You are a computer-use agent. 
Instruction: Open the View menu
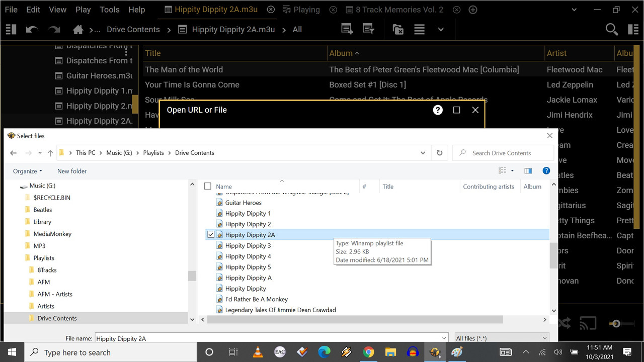(x=57, y=10)
